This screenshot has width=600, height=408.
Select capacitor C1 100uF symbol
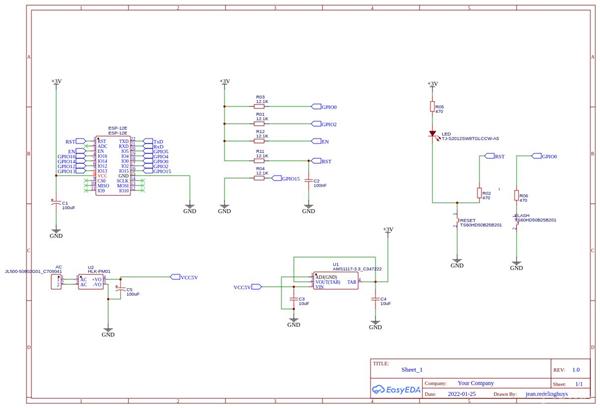pos(56,202)
